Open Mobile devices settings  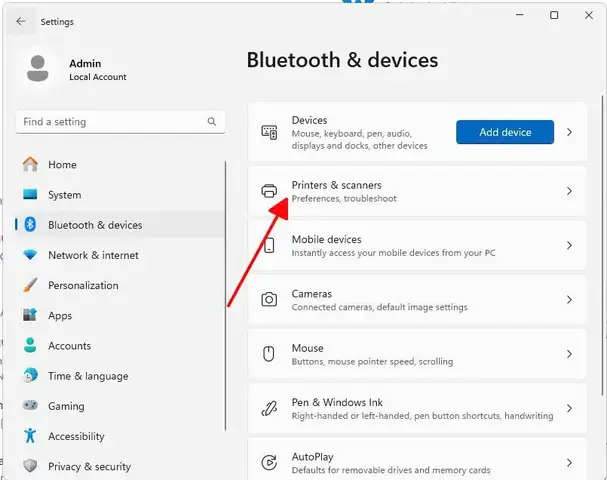pyautogui.click(x=417, y=245)
